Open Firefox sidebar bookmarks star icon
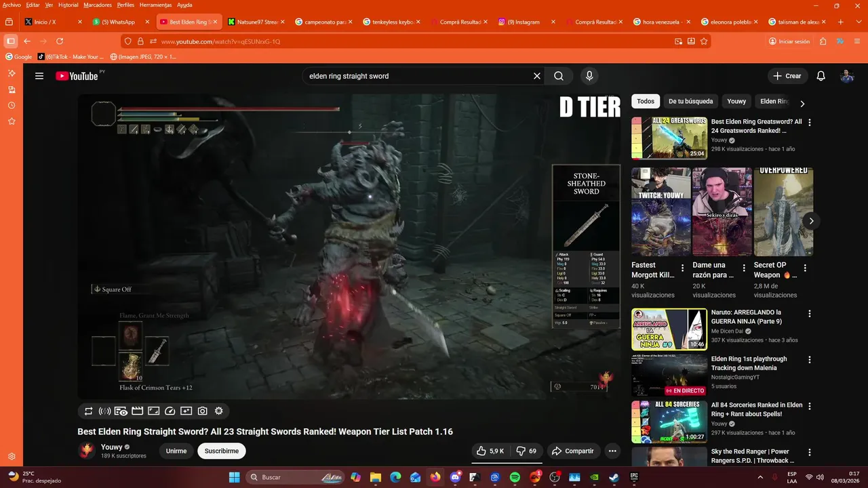Viewport: 868px width, 488px height. pos(12,121)
